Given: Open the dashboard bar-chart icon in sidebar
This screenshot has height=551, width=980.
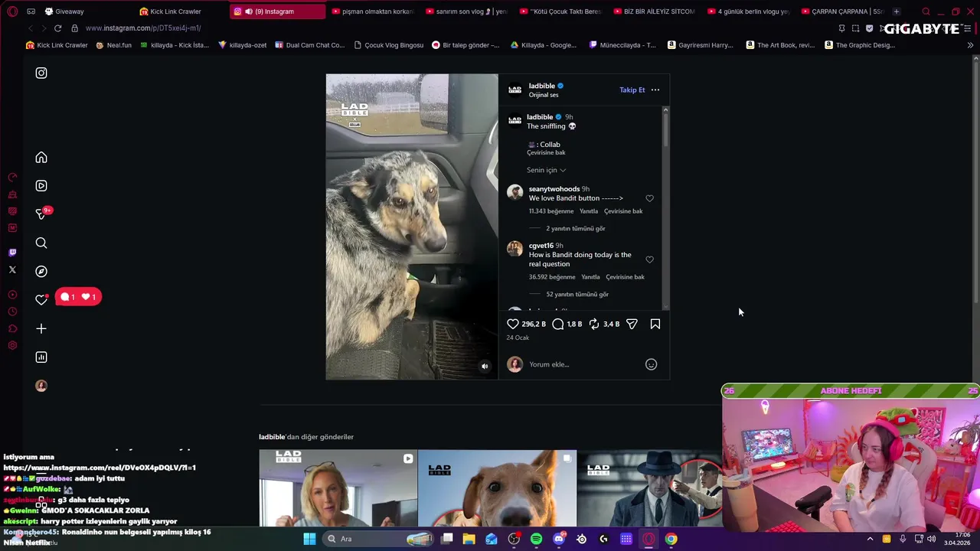Looking at the screenshot, I should coord(41,357).
